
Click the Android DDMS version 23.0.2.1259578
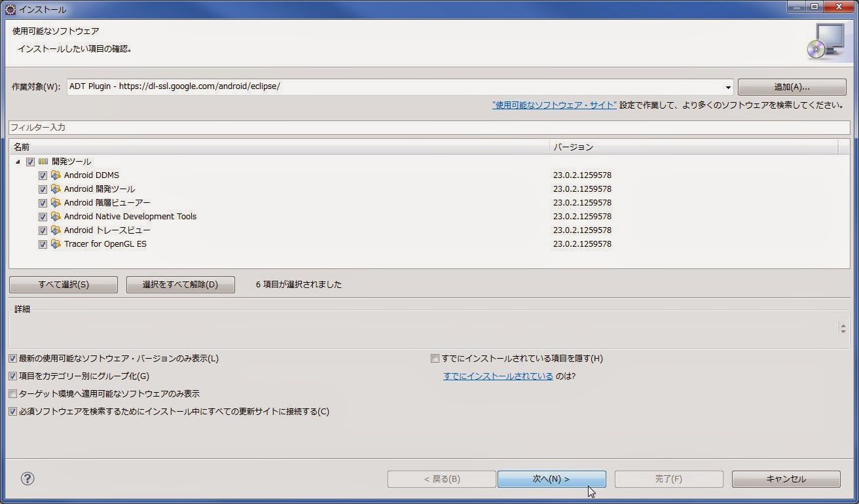pyautogui.click(x=582, y=175)
